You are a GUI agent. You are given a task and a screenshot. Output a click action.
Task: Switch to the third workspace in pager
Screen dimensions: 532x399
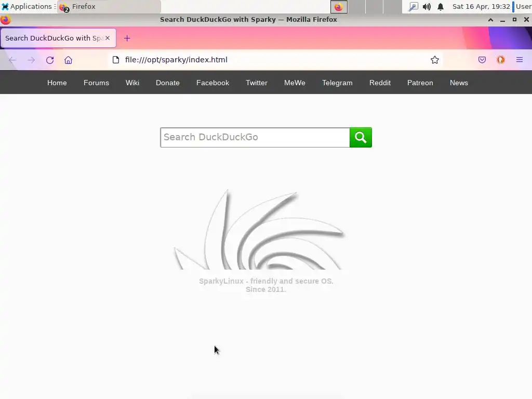point(374,7)
